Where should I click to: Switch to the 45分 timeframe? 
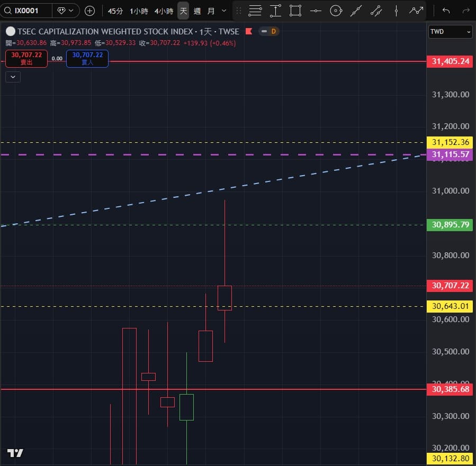click(115, 11)
